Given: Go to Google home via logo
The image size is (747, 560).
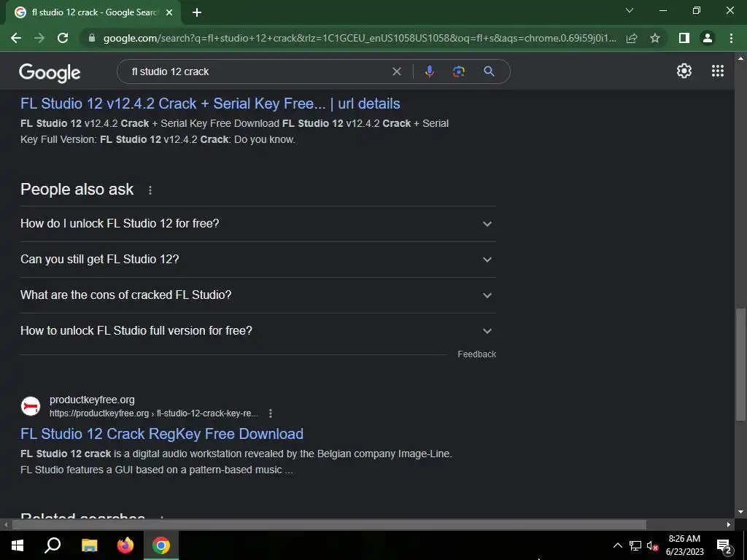Looking at the screenshot, I should click(x=50, y=72).
